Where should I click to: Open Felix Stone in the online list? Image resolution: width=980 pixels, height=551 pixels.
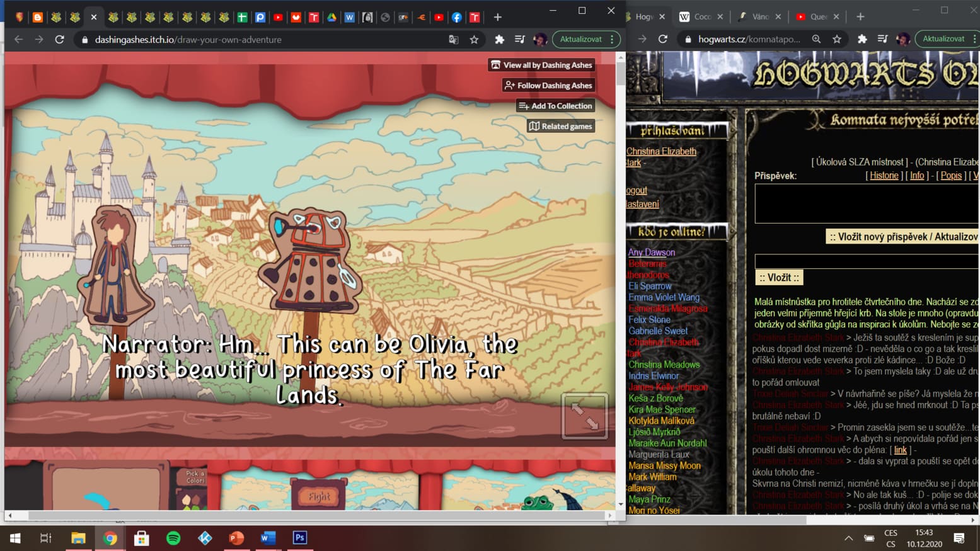coord(649,319)
